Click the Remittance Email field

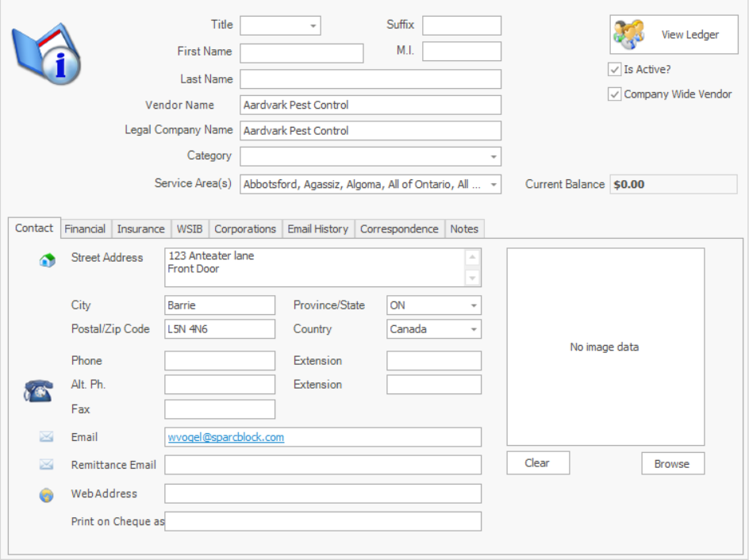coord(323,465)
